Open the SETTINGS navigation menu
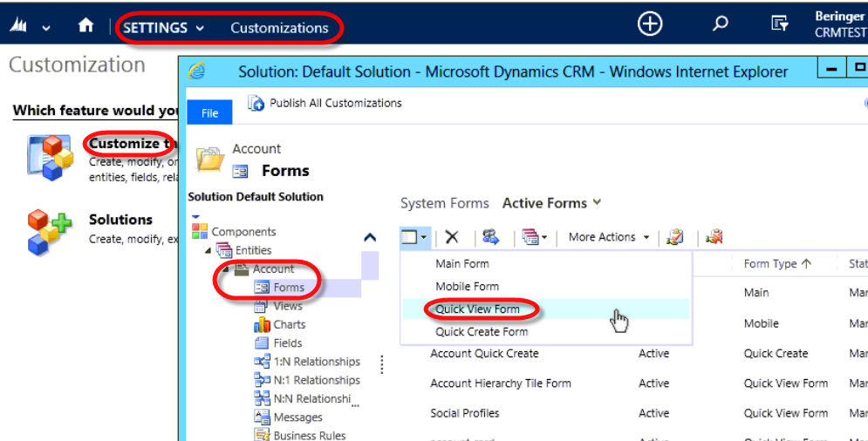The image size is (868, 441). point(155,28)
